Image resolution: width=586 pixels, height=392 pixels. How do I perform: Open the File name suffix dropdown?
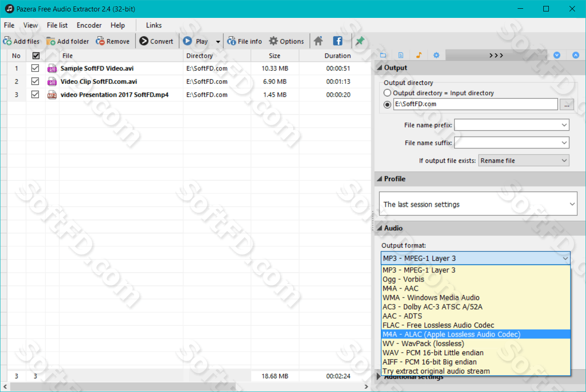click(564, 143)
